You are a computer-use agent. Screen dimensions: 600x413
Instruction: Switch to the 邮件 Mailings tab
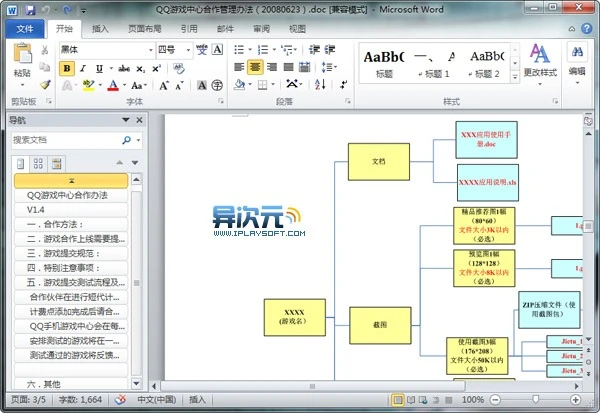[x=225, y=29]
